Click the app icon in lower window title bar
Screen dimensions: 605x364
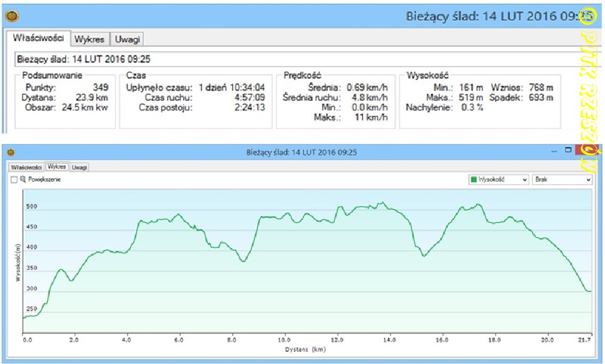(10, 152)
